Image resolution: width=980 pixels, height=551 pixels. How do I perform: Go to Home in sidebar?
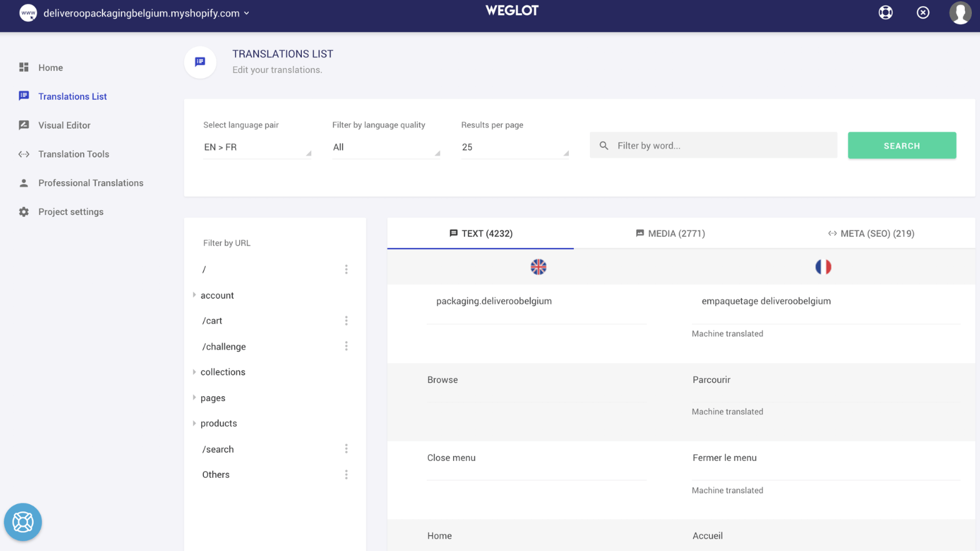pos(51,67)
